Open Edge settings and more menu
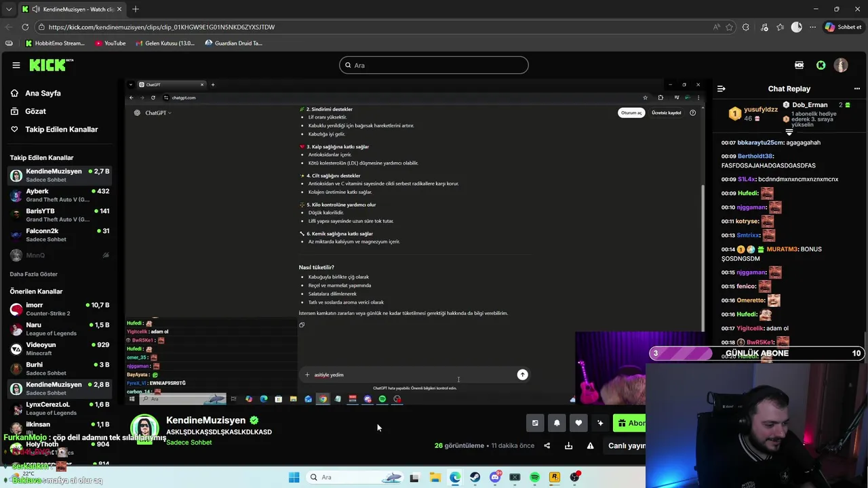868x488 pixels. (812, 27)
